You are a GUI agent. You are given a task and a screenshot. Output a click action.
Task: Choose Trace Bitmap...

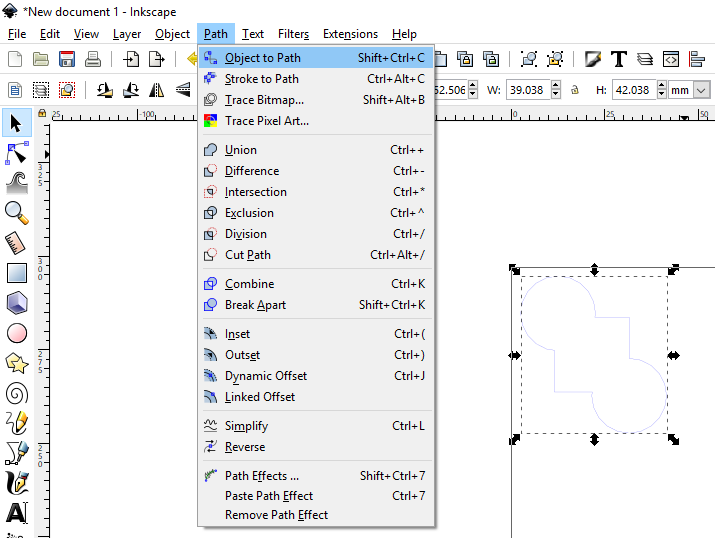316,100
